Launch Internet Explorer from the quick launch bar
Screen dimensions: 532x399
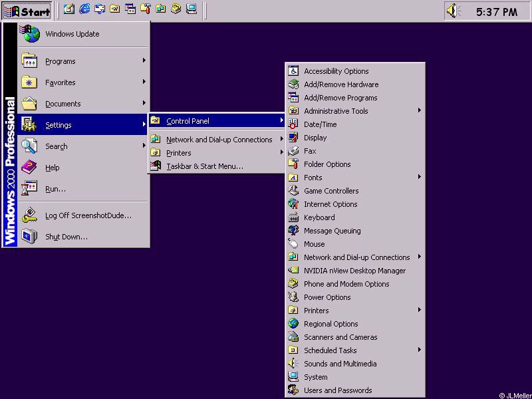(84, 9)
